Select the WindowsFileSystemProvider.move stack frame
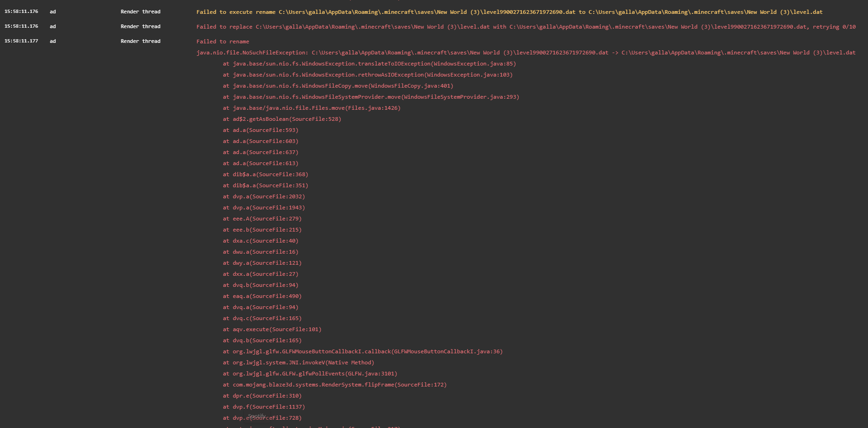 (x=371, y=97)
